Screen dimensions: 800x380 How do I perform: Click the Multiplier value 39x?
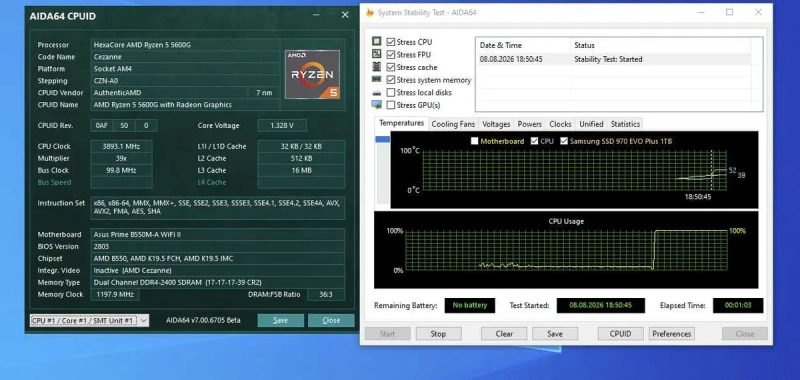point(121,158)
